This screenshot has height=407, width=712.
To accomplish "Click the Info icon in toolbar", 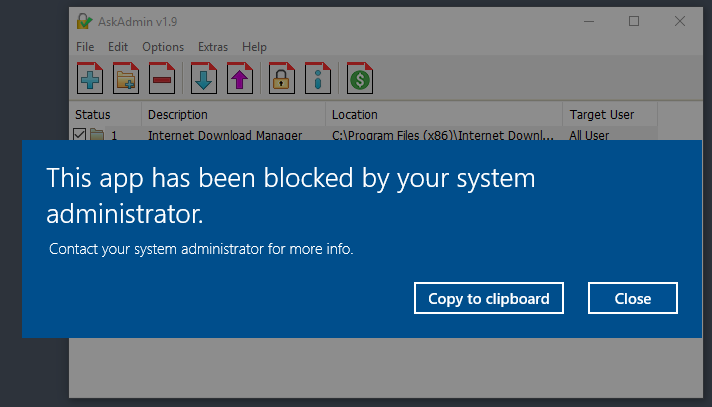I will 317,78.
